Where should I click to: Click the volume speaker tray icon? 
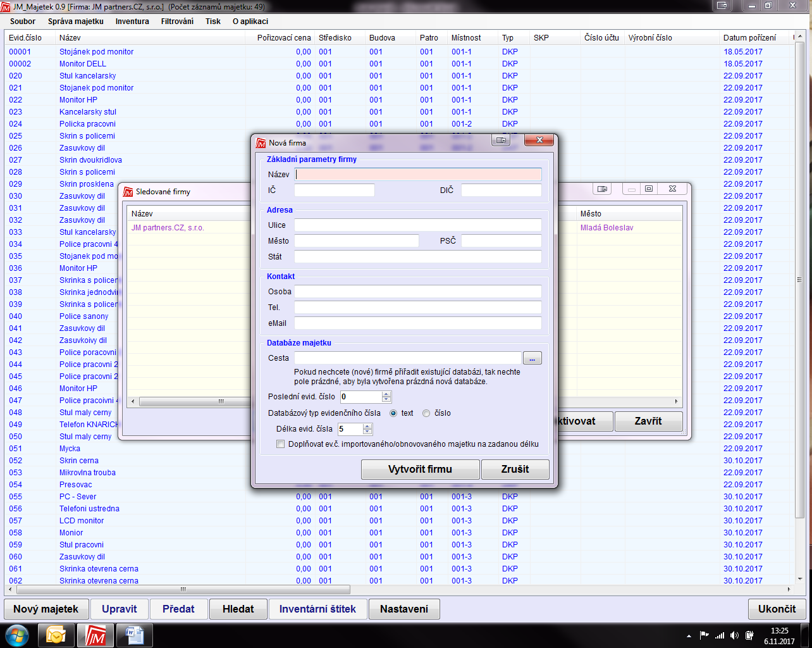tap(734, 635)
